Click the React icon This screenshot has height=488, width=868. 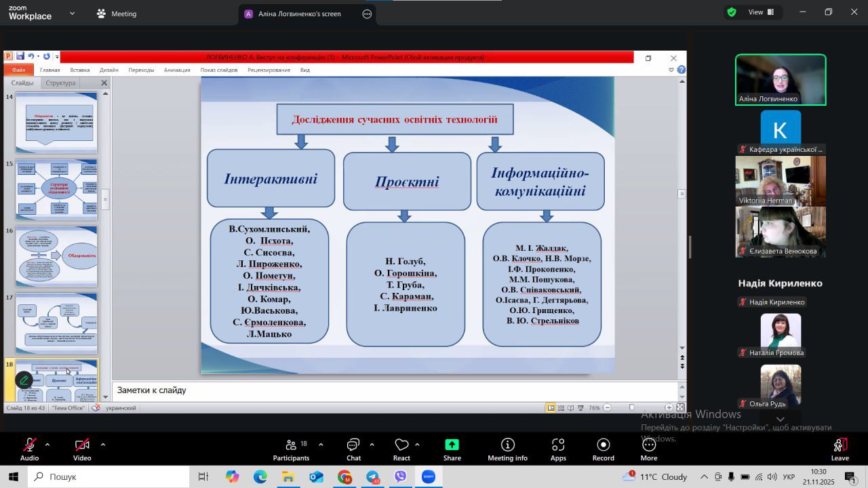(401, 449)
